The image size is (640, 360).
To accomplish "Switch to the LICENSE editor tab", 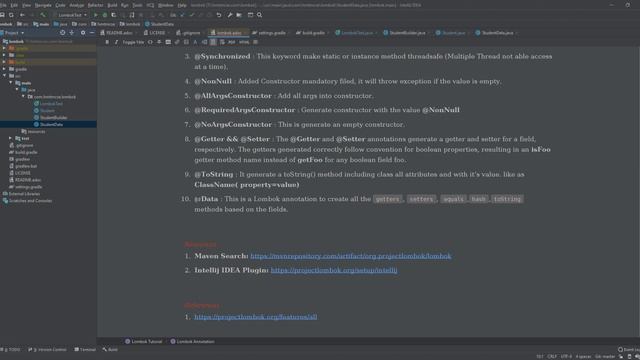I will tap(156, 33).
